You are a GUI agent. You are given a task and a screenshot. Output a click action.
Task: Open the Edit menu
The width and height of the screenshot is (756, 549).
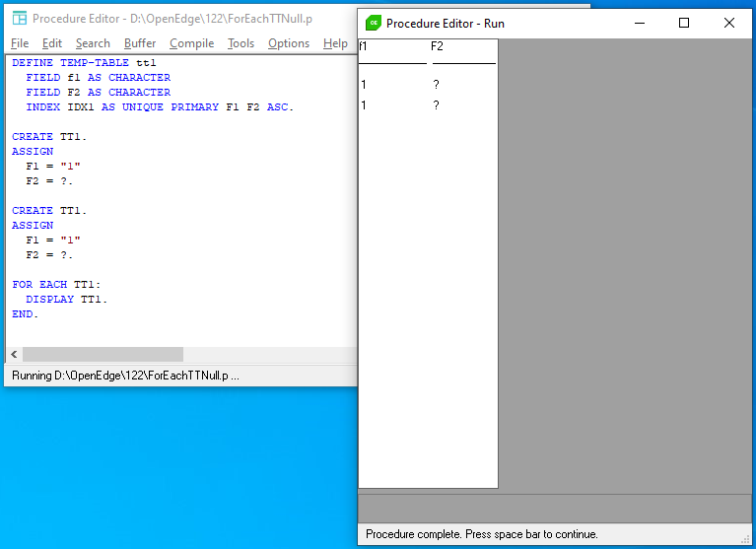[52, 43]
